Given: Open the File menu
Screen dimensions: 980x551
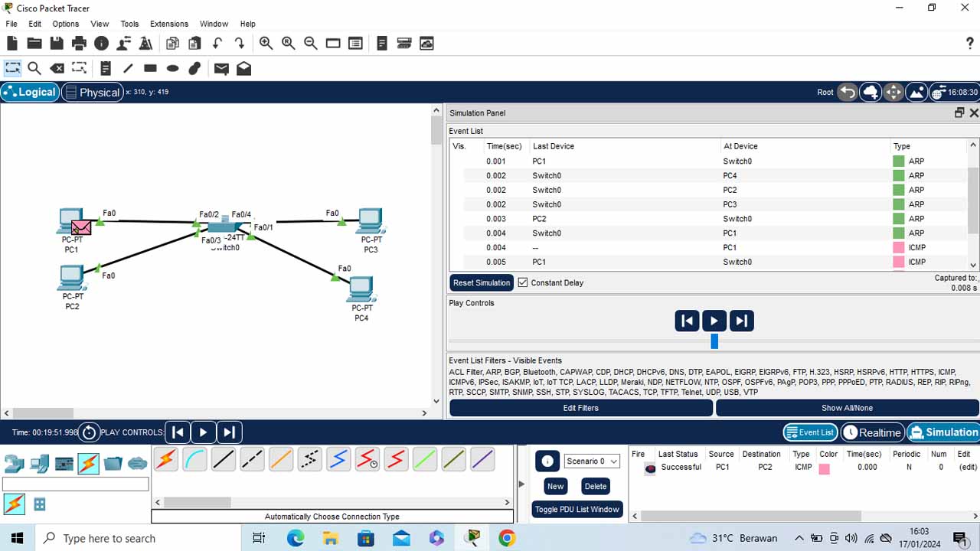Looking at the screenshot, I should [11, 24].
